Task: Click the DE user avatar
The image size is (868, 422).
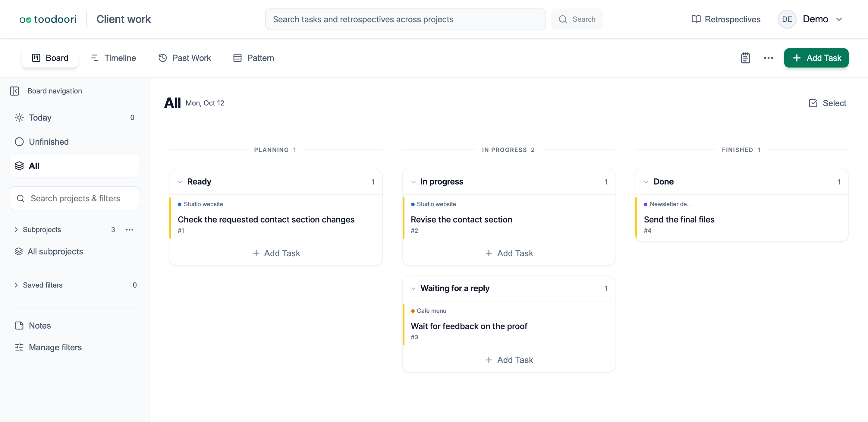Action: pos(787,19)
